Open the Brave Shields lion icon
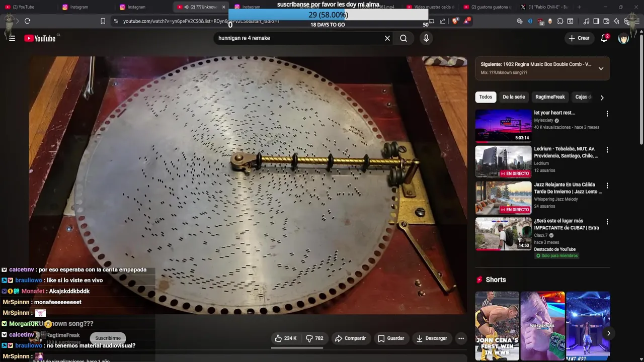The width and height of the screenshot is (644, 362). [455, 21]
